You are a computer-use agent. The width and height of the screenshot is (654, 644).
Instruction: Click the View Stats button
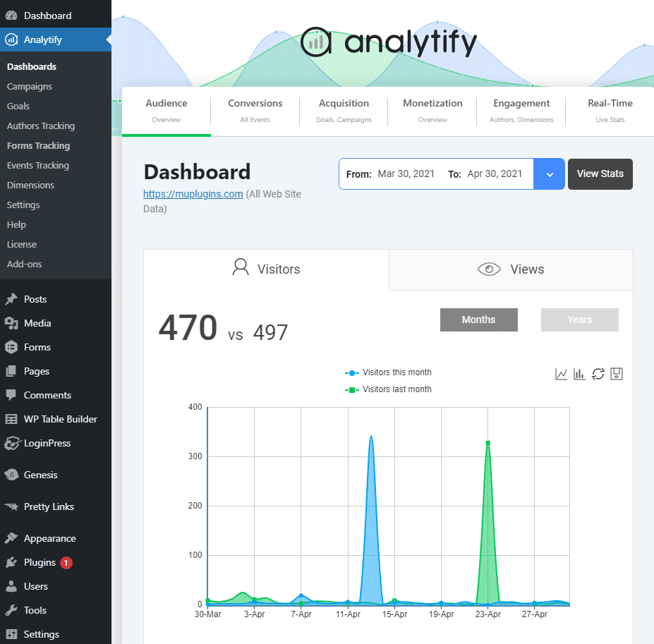(x=600, y=174)
